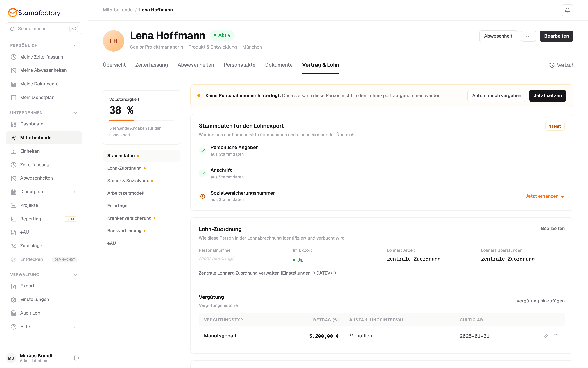
Task: Expand the Dienstplan submenu chevron
Action: [x=75, y=192]
